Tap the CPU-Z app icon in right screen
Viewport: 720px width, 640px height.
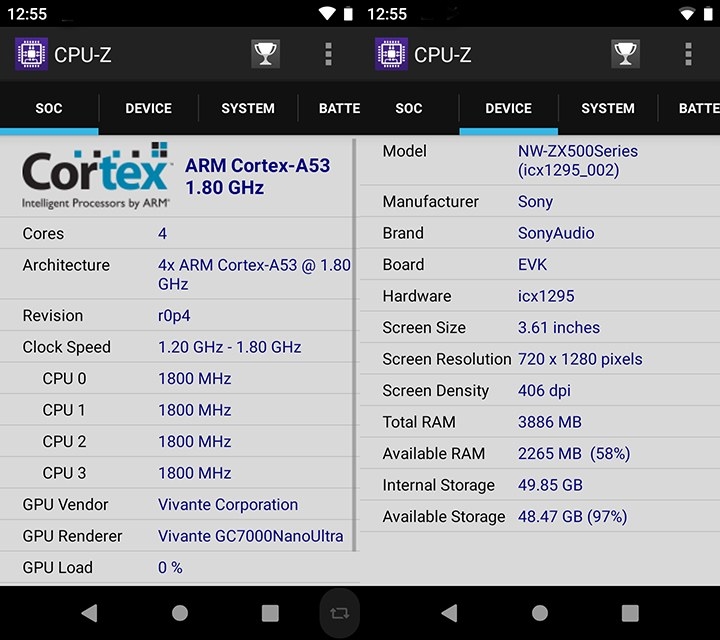(391, 54)
